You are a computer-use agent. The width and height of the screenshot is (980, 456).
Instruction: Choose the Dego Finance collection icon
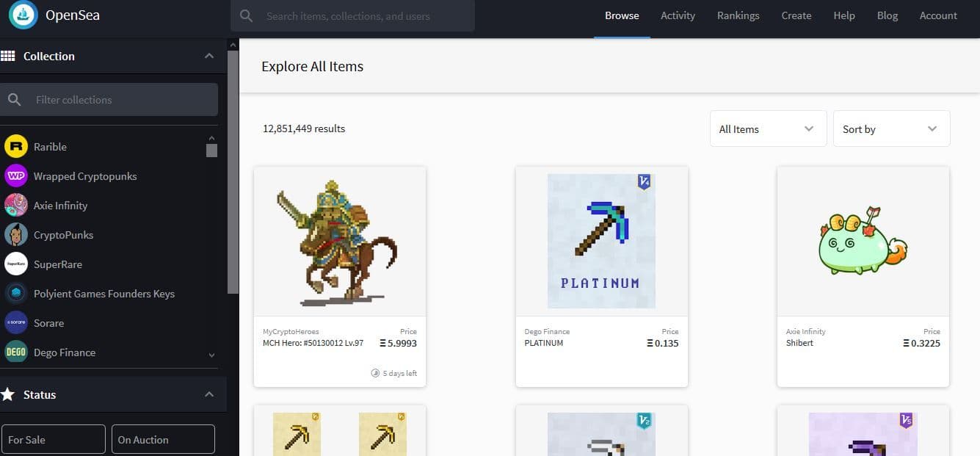coord(16,352)
